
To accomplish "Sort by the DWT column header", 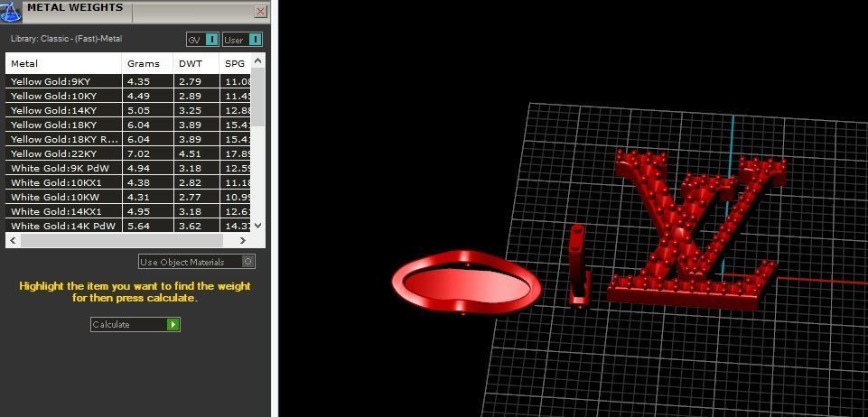I will [197, 63].
